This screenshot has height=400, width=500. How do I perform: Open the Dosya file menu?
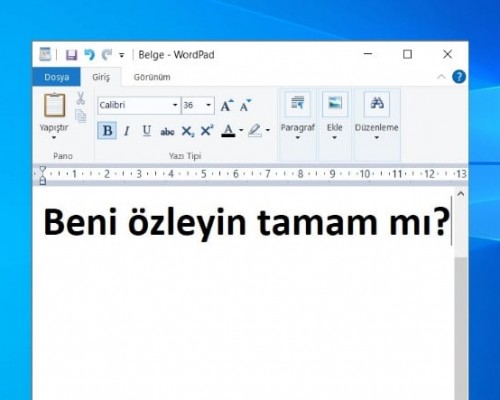point(56,77)
